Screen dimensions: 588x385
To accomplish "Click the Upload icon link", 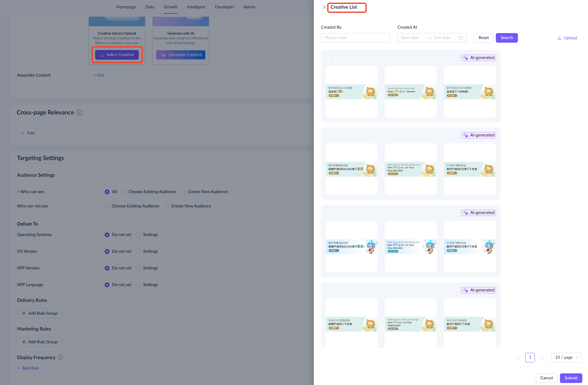I will pos(567,38).
